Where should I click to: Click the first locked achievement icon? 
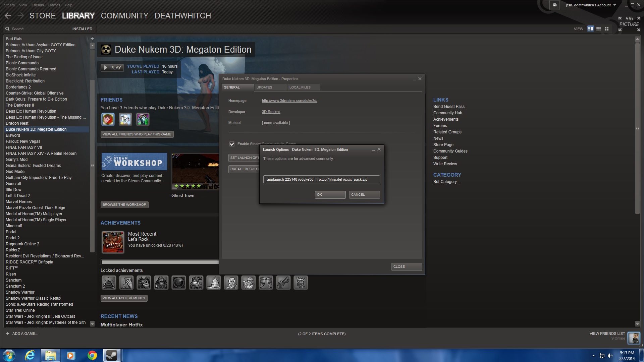109,283
